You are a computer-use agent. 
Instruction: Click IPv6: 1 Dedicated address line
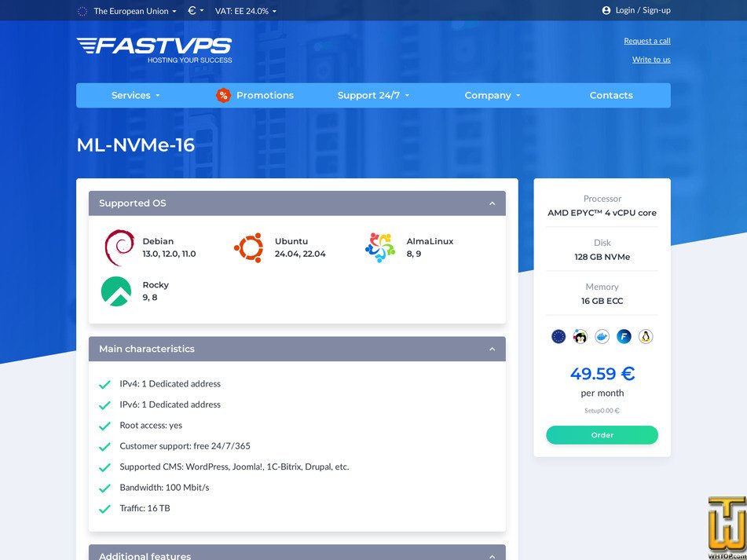point(170,404)
